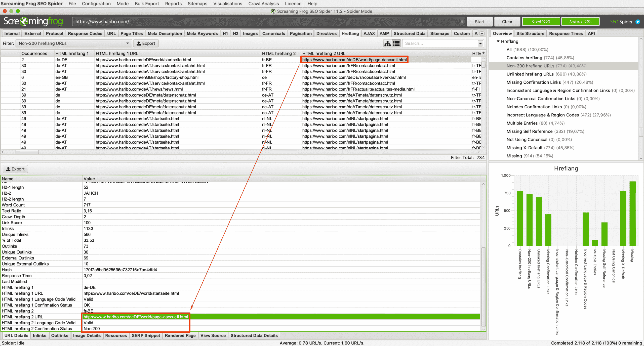This screenshot has height=346, width=644.
Task: Open the Response Times tab
Action: coord(566,33)
